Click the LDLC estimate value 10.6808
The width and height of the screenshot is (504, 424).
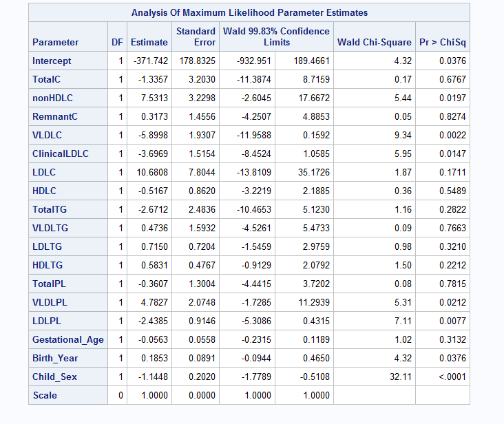click(151, 172)
